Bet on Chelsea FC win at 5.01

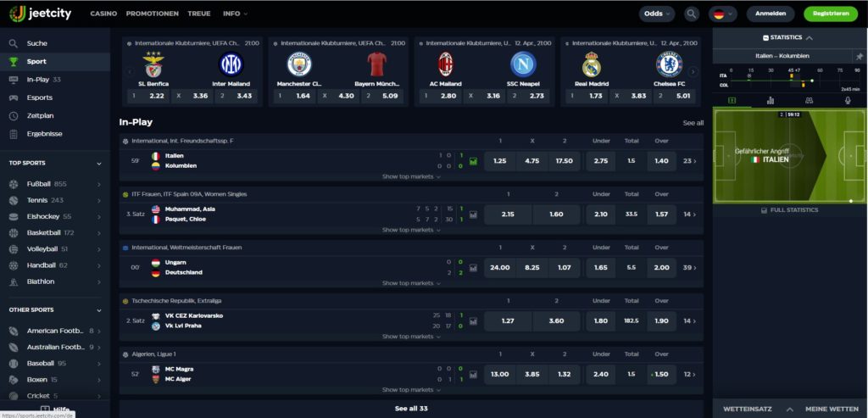point(674,97)
